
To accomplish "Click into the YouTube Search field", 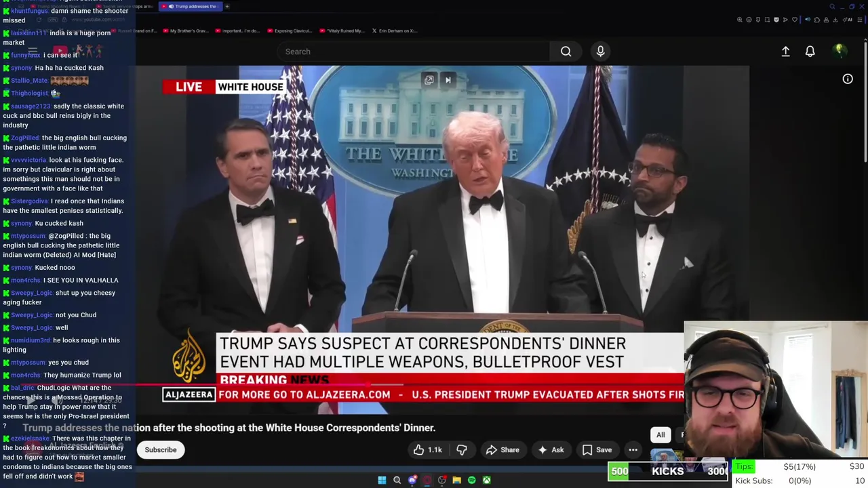I will pyautogui.click(x=414, y=52).
